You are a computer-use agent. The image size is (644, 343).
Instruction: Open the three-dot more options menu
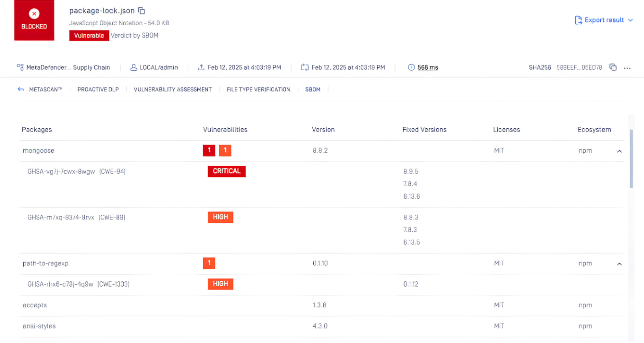coord(627,68)
